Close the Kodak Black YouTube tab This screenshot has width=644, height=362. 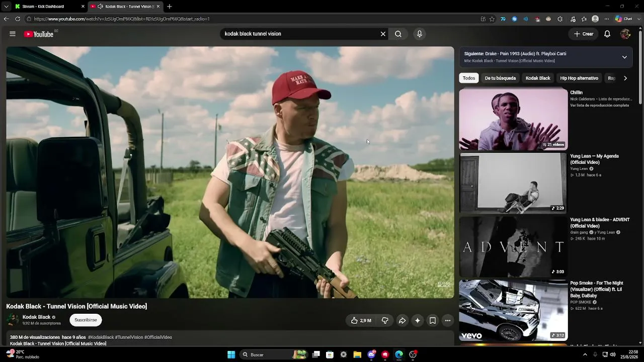pos(158,7)
